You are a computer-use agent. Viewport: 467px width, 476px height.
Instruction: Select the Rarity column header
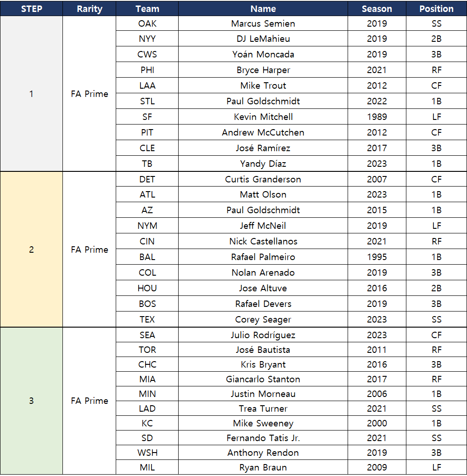pos(90,9)
